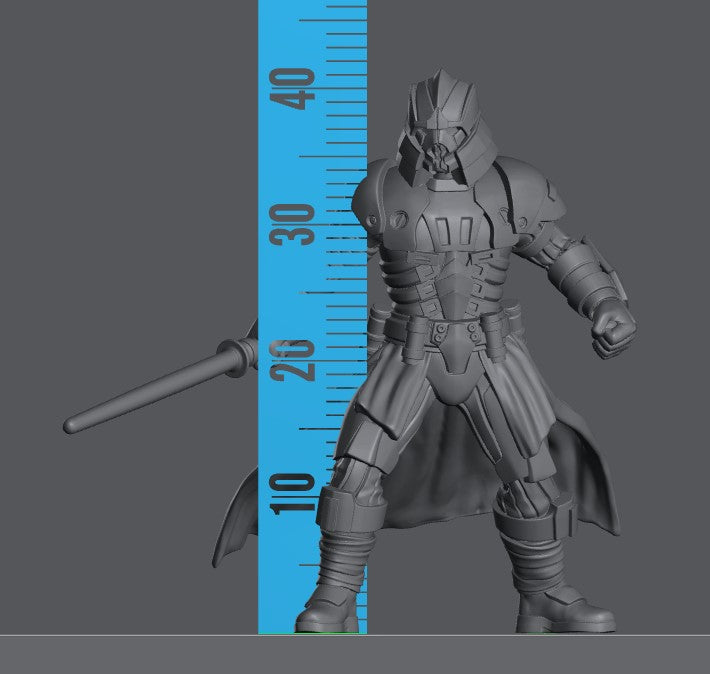The image size is (710, 674).
Task: Click the ground plane strip at the bottom
Action: click(355, 655)
